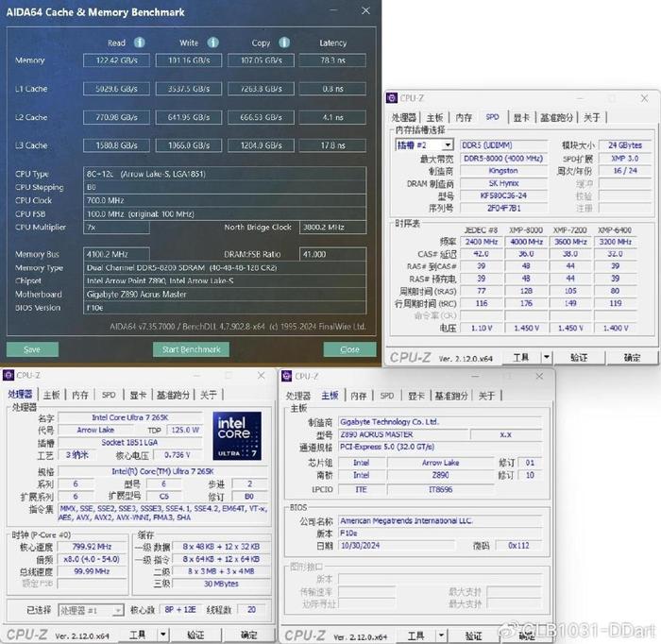Viewport: 661px width, 644px height.
Task: Click Memory Bus value 4100.2 MHz
Action: (x=116, y=254)
